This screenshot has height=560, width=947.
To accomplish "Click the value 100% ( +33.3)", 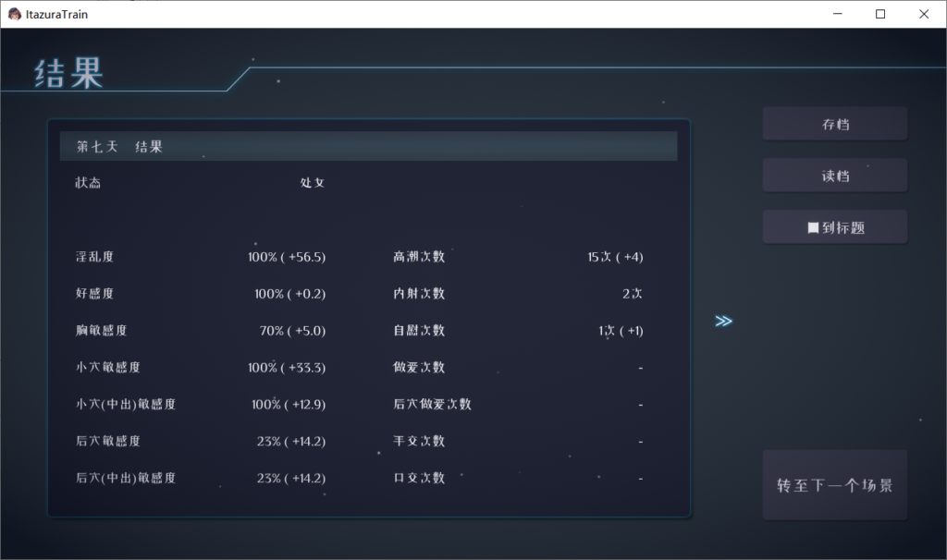I will click(287, 368).
